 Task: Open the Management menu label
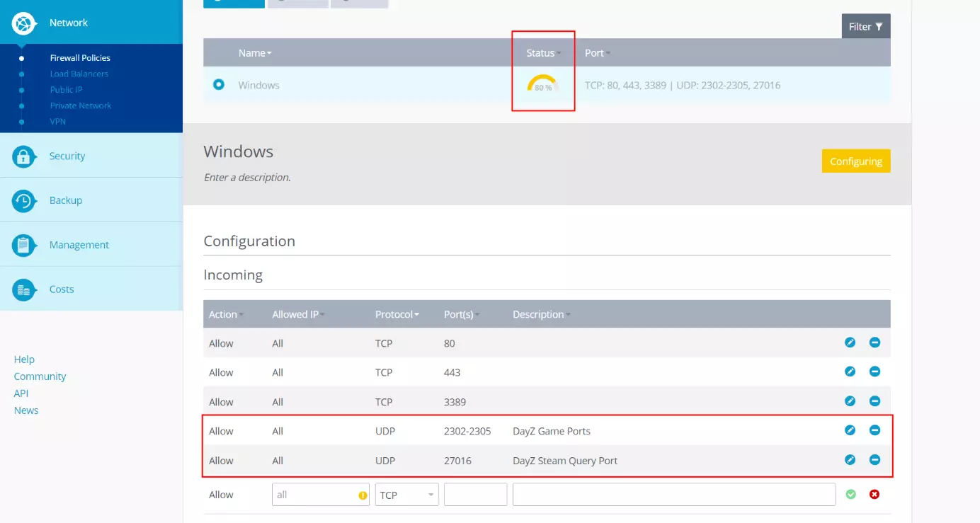(x=79, y=245)
